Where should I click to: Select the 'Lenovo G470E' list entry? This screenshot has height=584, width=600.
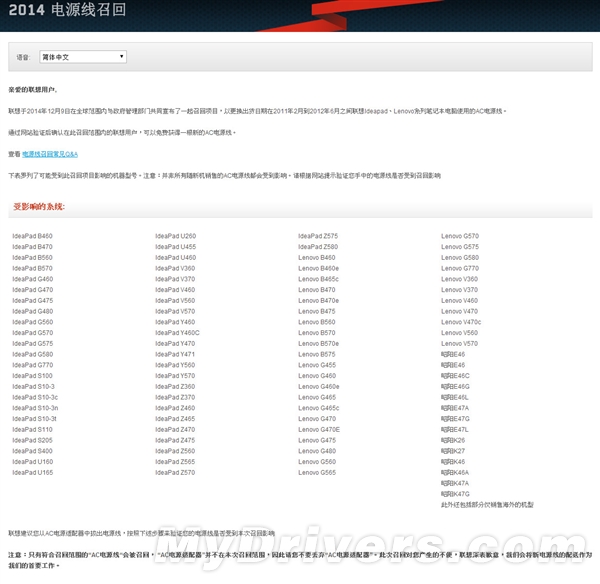coord(319,429)
